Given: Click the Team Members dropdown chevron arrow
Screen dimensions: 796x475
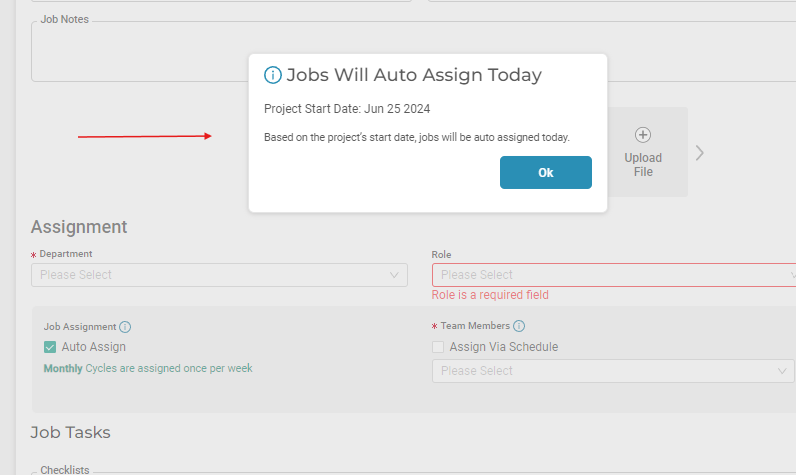Looking at the screenshot, I should (x=782, y=371).
